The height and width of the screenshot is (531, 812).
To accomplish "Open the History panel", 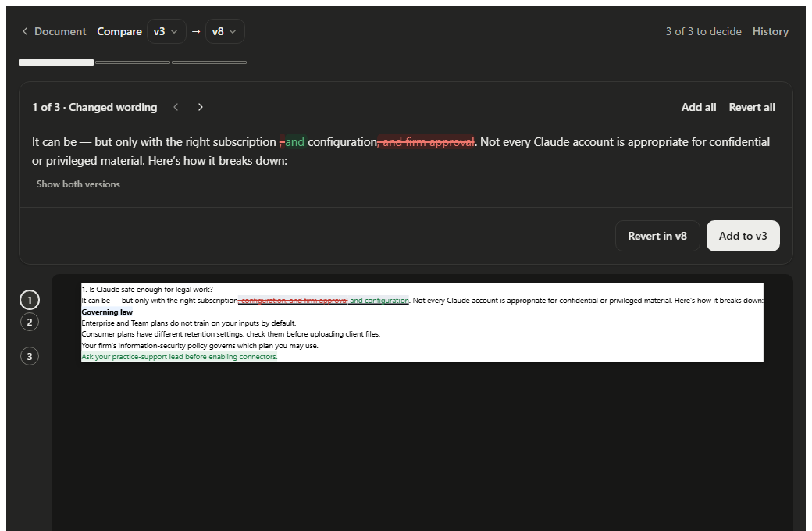I will (x=770, y=31).
